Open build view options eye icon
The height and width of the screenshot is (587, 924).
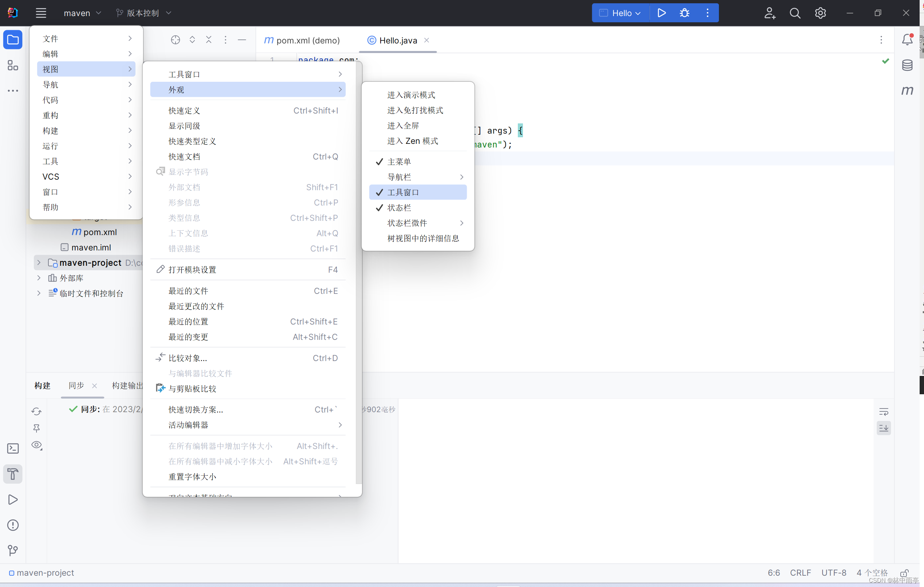(x=36, y=445)
